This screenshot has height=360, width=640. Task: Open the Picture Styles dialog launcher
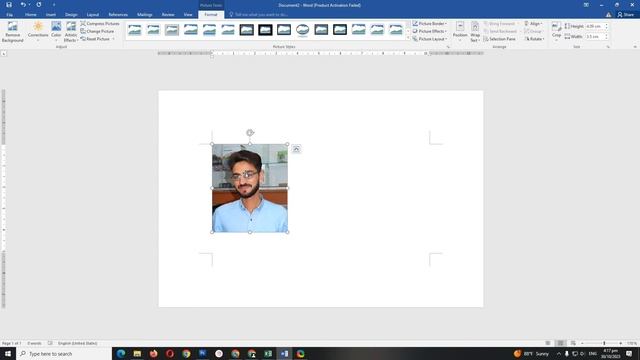coord(448,47)
